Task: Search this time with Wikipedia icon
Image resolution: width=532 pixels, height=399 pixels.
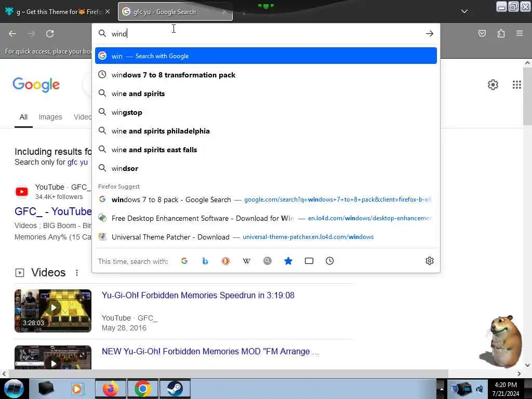Action: [247, 261]
